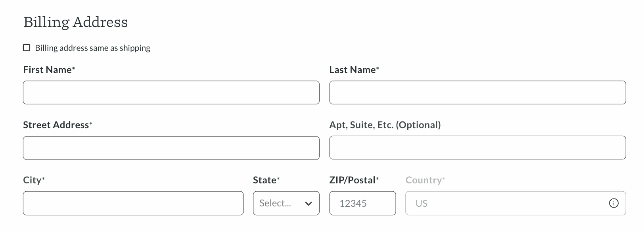Screen dimensions: 644x231
Task: Click the State dropdown chevron arrow
Action: [x=309, y=204]
